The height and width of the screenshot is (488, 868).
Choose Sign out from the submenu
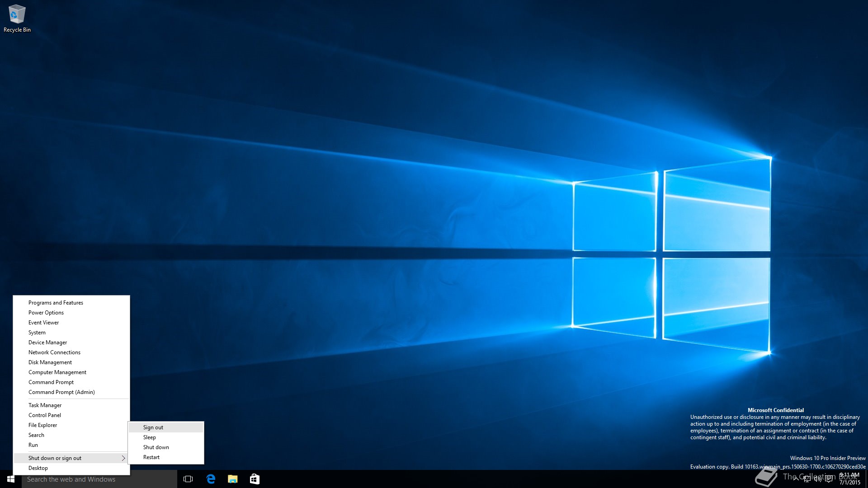tap(153, 427)
